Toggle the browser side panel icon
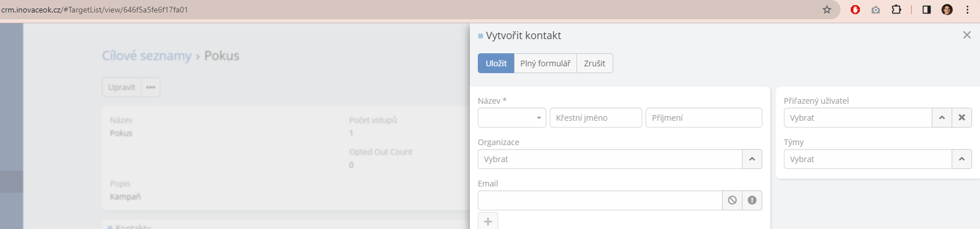The width and height of the screenshot is (980, 229). click(x=927, y=10)
